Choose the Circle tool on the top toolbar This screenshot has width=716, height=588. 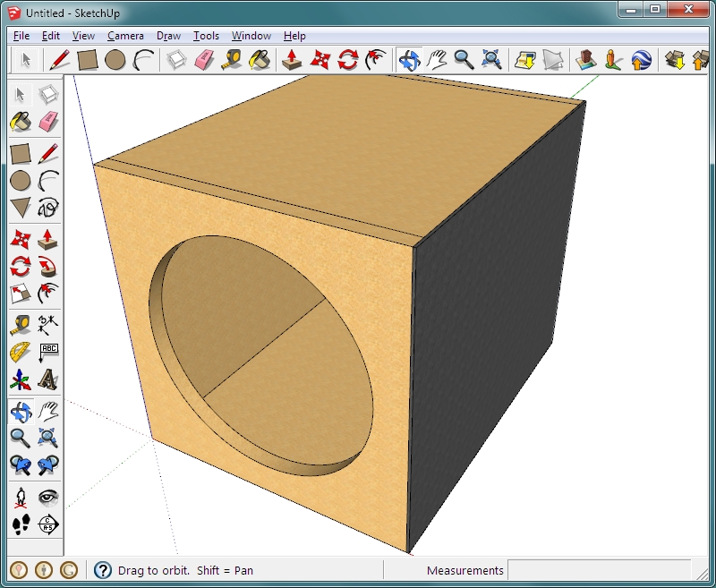[115, 60]
